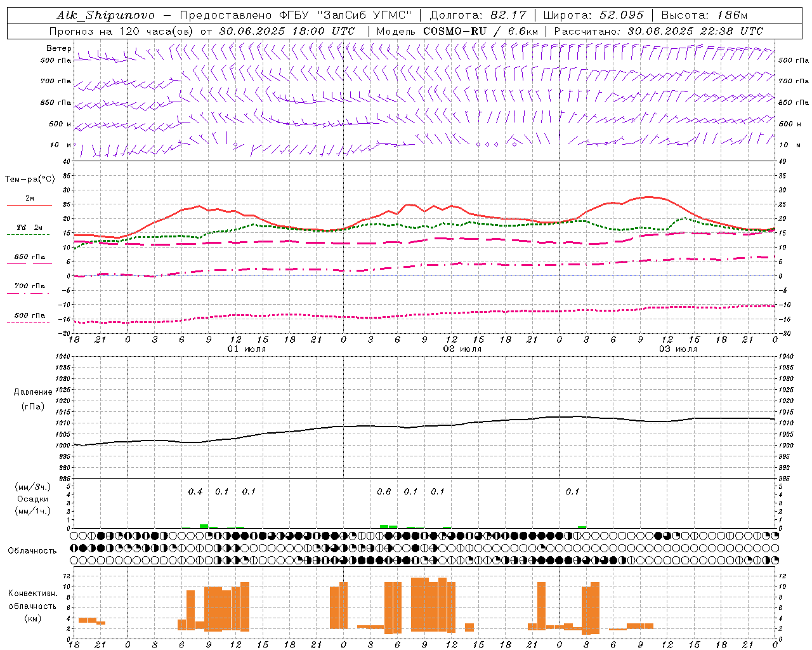The width and height of the screenshot is (812, 650).
Task: Click the (мм/3ч.) precipitation unit label
Action: coord(33,487)
